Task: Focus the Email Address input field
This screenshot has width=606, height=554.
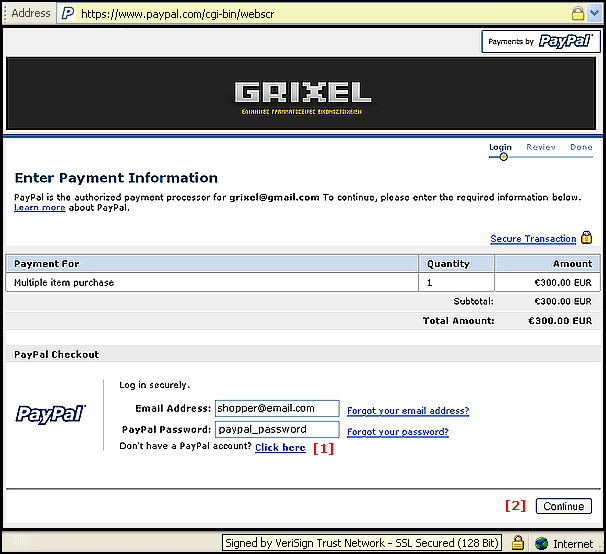Action: click(277, 409)
